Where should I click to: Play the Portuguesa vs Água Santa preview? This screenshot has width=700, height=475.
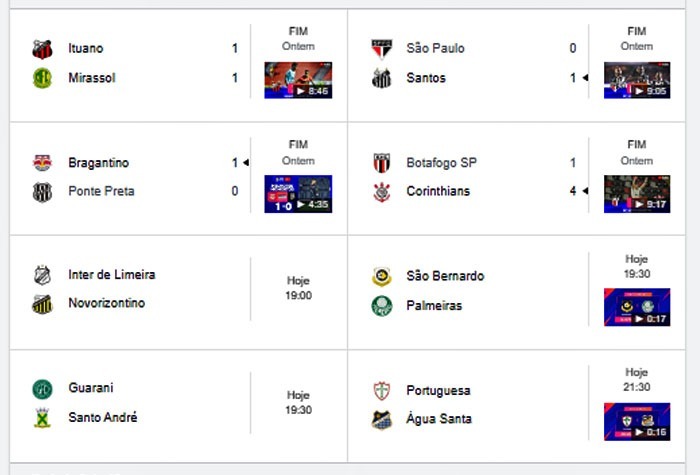click(x=637, y=421)
